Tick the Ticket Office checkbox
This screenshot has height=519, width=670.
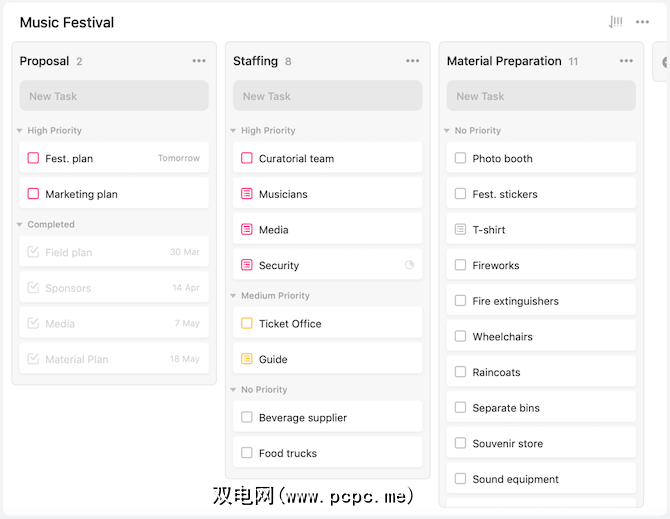247,323
